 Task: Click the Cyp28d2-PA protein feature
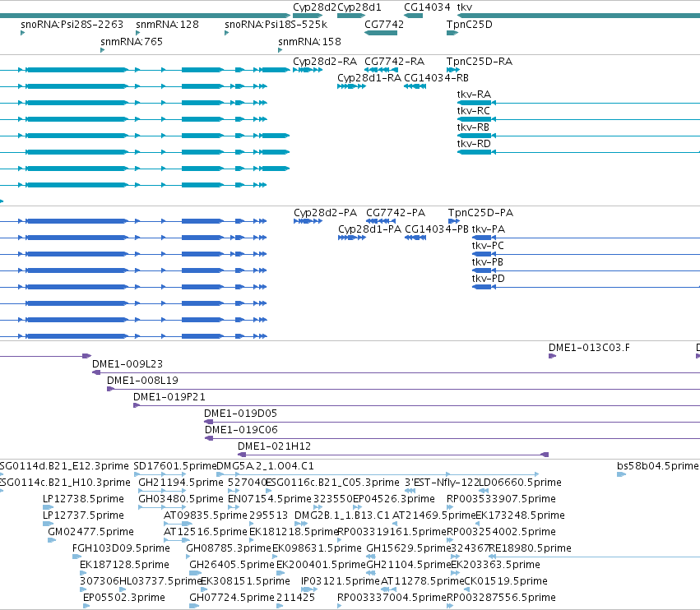pyautogui.click(x=308, y=221)
